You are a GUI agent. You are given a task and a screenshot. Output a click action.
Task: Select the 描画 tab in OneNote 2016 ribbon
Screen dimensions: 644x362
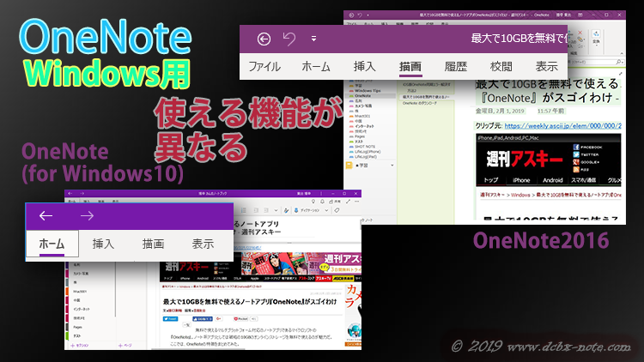point(410,67)
